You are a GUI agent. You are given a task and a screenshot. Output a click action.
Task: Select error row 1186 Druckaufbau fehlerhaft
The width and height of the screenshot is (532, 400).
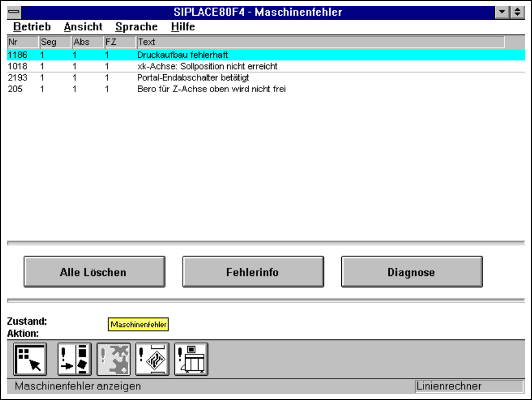click(x=266, y=55)
